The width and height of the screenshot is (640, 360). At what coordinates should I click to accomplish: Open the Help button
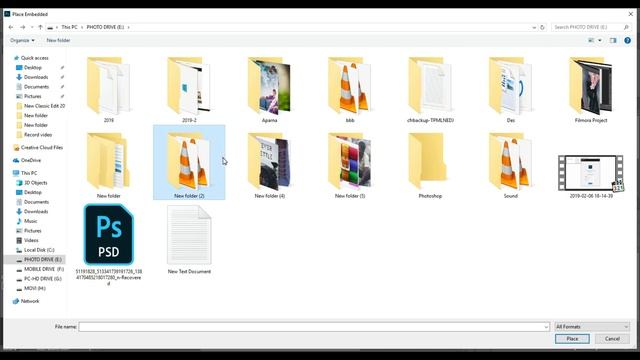[627, 40]
